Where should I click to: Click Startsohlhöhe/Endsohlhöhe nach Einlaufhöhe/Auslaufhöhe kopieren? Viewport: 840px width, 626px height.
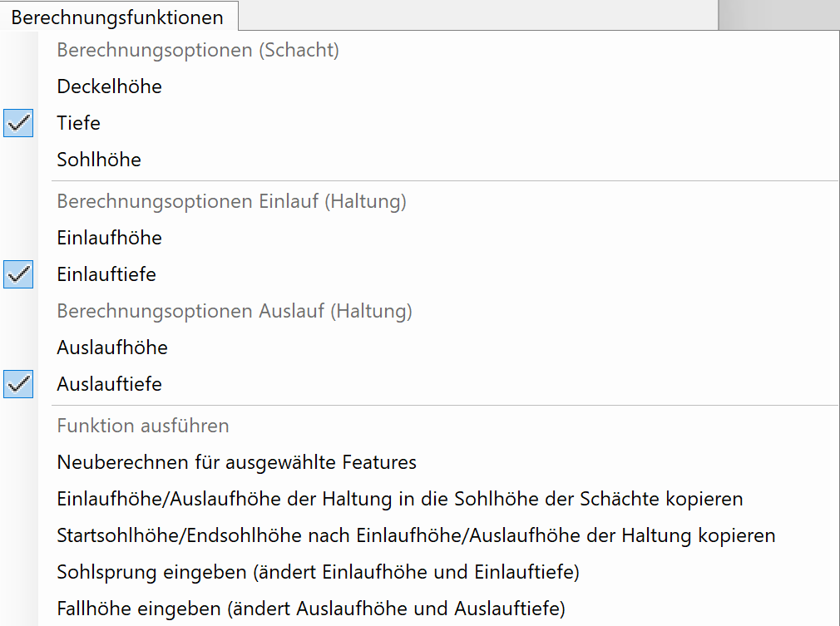[416, 535]
